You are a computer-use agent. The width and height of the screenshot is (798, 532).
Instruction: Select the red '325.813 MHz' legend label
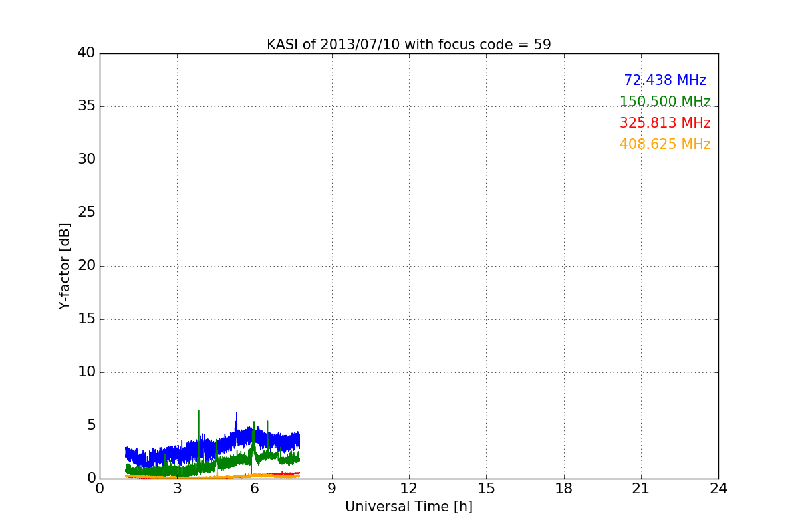665,123
